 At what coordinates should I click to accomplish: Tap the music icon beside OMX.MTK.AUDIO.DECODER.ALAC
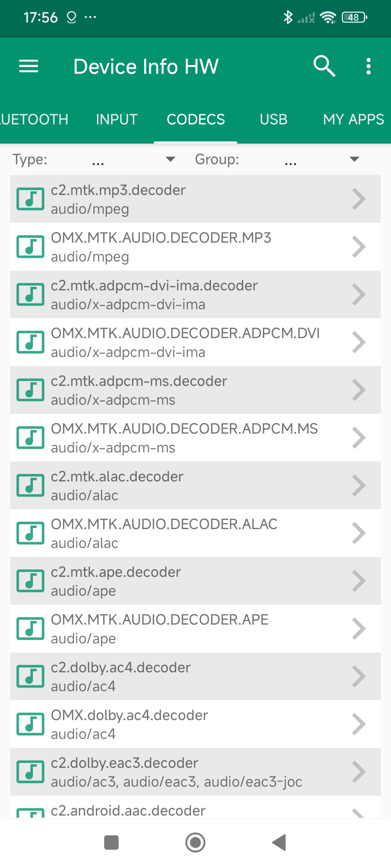pyautogui.click(x=30, y=533)
